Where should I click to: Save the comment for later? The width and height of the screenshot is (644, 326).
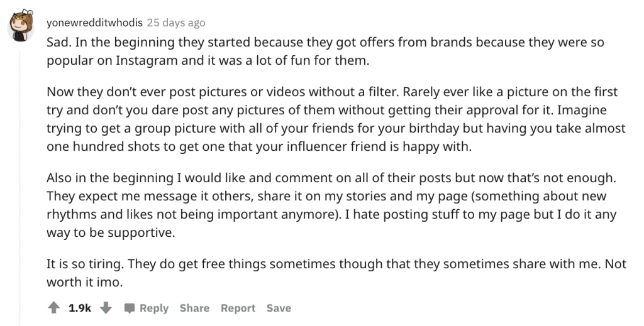coord(279,308)
